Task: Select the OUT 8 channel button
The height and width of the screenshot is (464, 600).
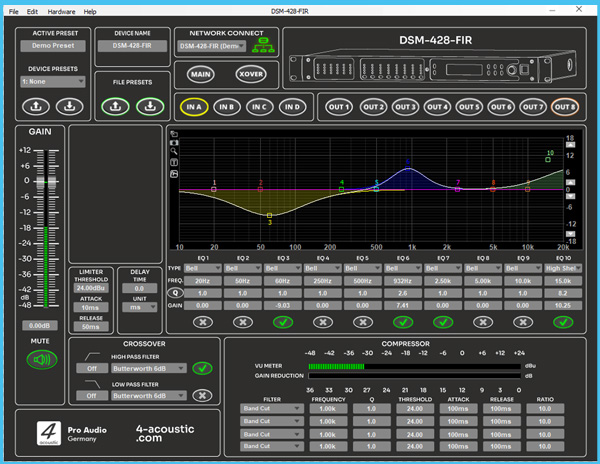Action: pyautogui.click(x=565, y=107)
